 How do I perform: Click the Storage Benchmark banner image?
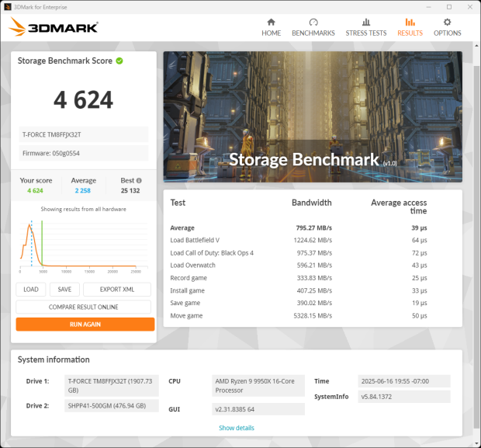[313, 116]
